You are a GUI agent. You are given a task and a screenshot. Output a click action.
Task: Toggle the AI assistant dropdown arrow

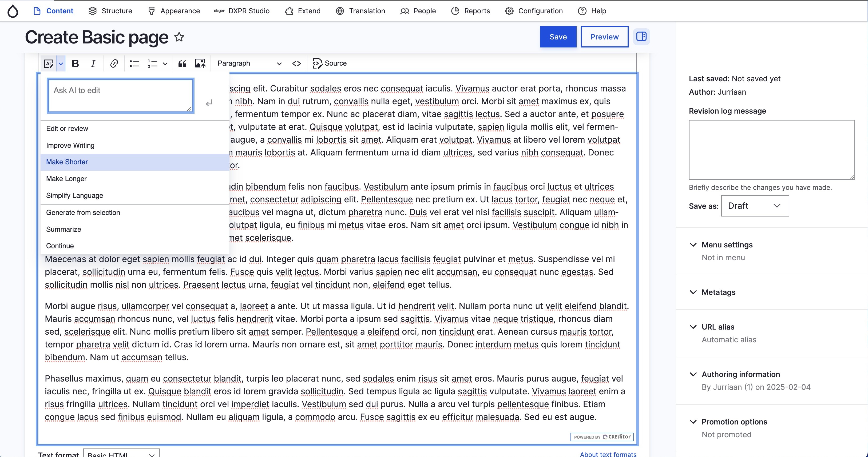click(x=61, y=63)
